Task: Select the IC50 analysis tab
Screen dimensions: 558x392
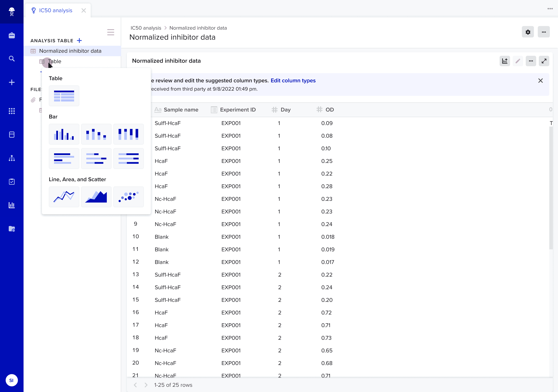Action: pos(55,10)
